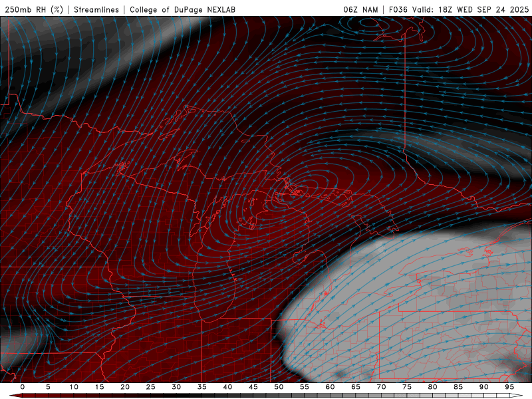This screenshot has height=399, width=532.
Task: Click the '5' value on the color scale
Action: tap(48, 387)
